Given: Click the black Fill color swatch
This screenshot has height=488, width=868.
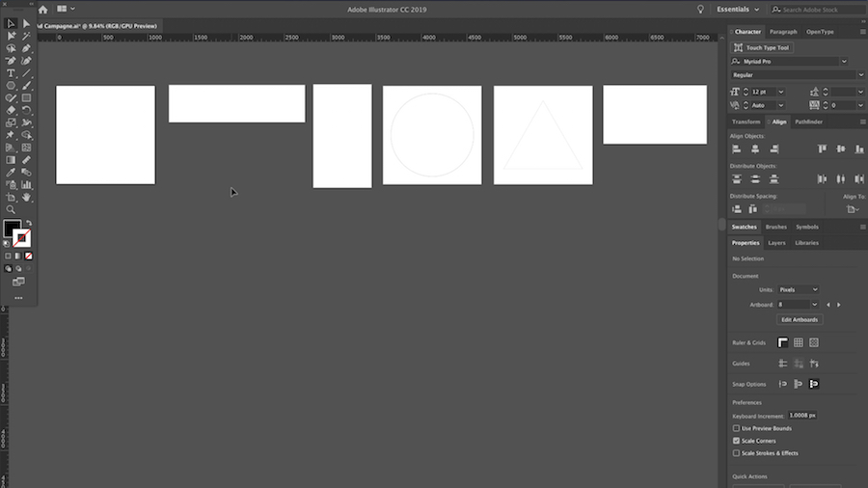Looking at the screenshot, I should point(11,228).
